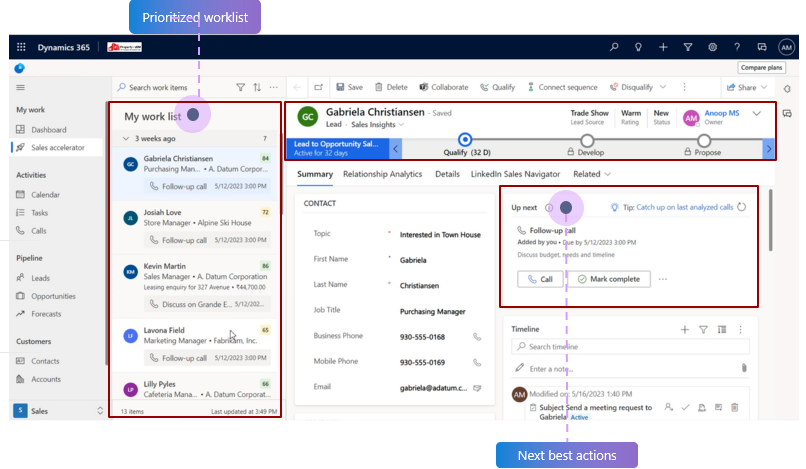The height and width of the screenshot is (469, 806).
Task: Sort the work list items
Action: click(x=257, y=87)
